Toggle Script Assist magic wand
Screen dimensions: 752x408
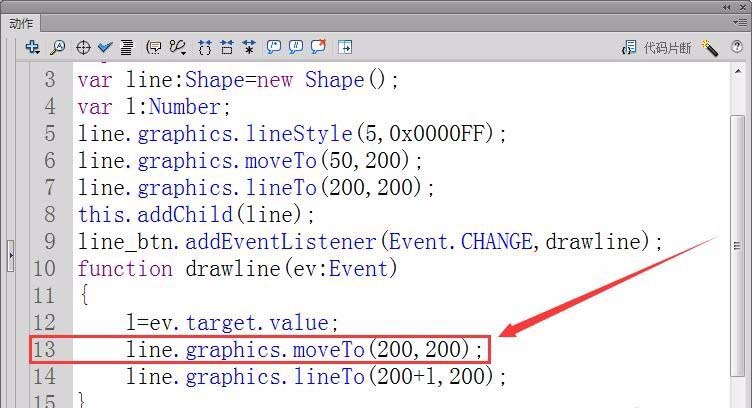point(710,47)
